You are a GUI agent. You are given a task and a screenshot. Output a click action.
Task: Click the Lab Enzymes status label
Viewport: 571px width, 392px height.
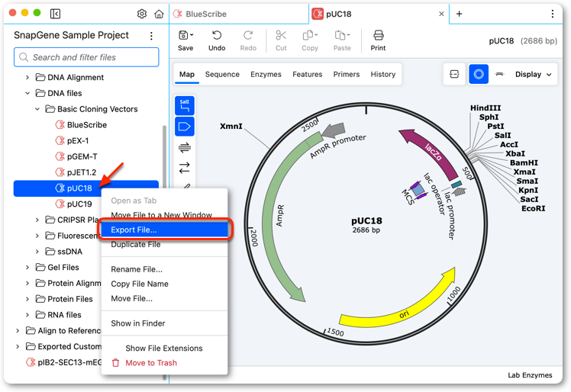[530, 375]
